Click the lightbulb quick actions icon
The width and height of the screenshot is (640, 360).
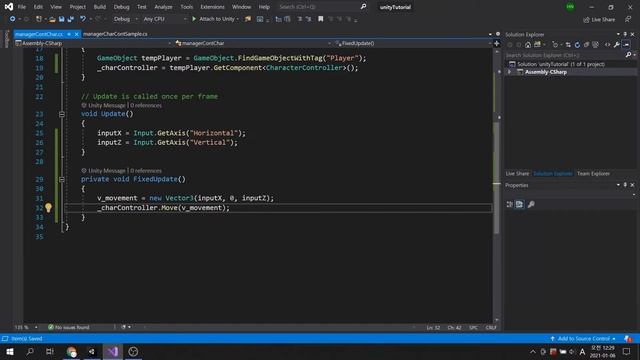click(x=49, y=208)
